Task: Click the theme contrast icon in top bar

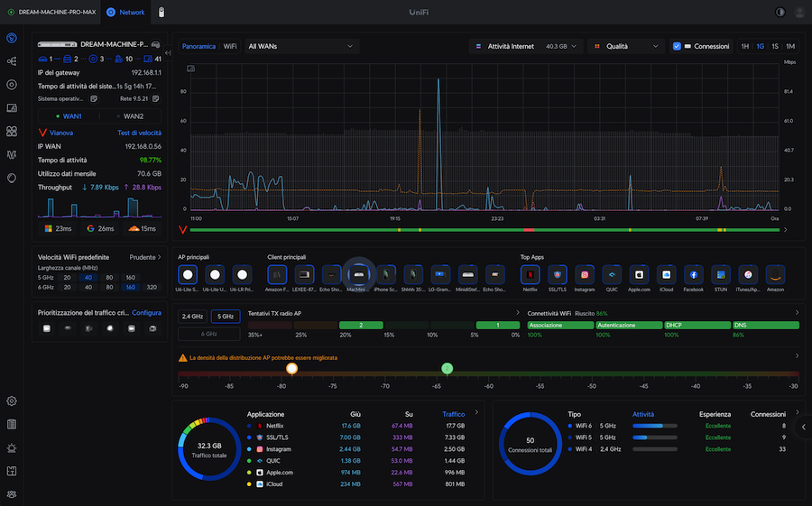Action: (780, 12)
